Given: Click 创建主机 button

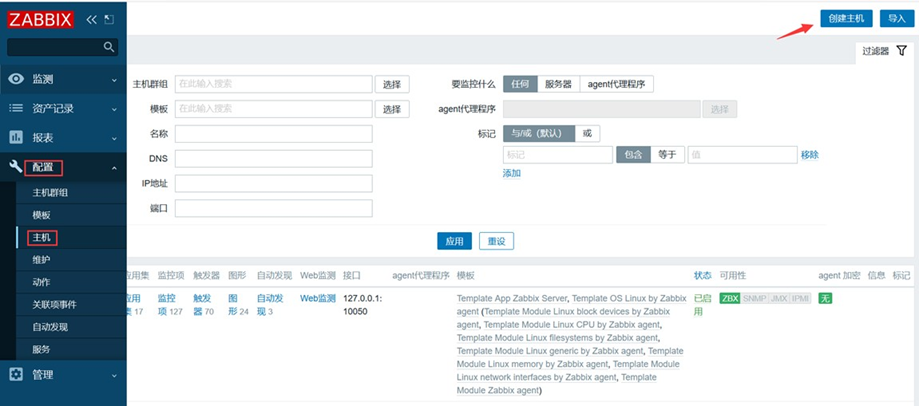Looking at the screenshot, I should 846,19.
